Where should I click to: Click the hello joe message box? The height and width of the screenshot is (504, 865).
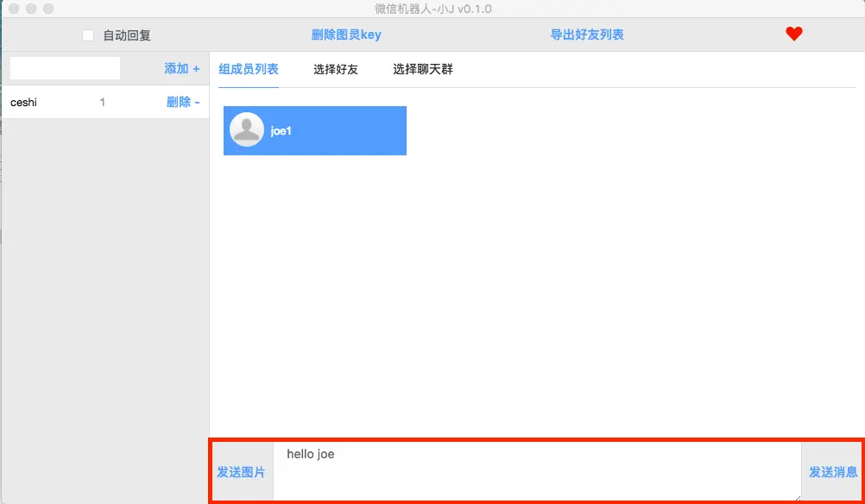point(537,471)
